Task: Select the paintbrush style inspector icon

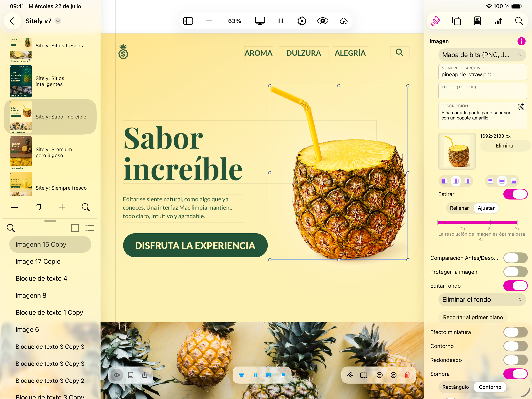Action: (436, 21)
